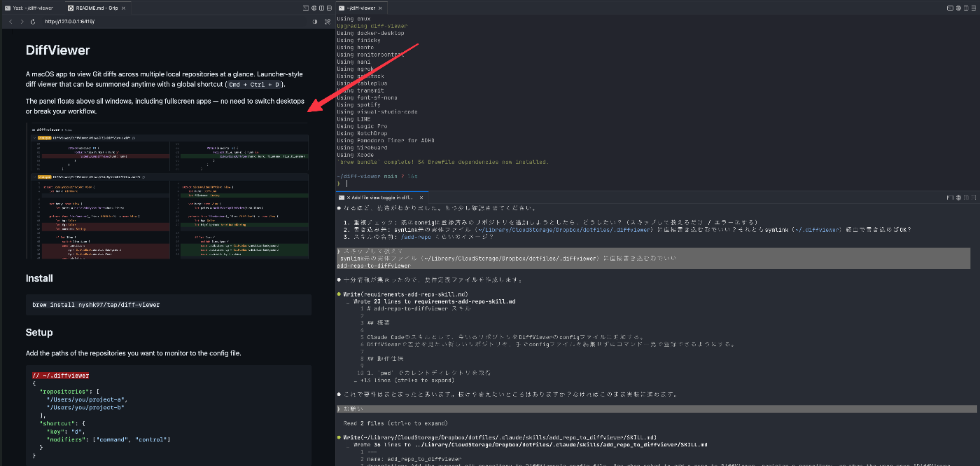Screen dimensions: 980x466
Task: Split top-right pane into rows icon
Action: [x=973, y=8]
